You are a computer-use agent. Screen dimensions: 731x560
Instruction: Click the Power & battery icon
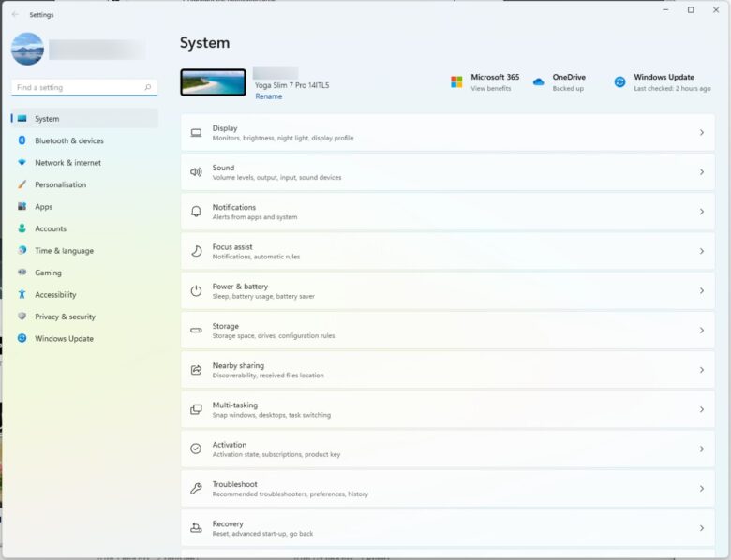pyautogui.click(x=196, y=291)
